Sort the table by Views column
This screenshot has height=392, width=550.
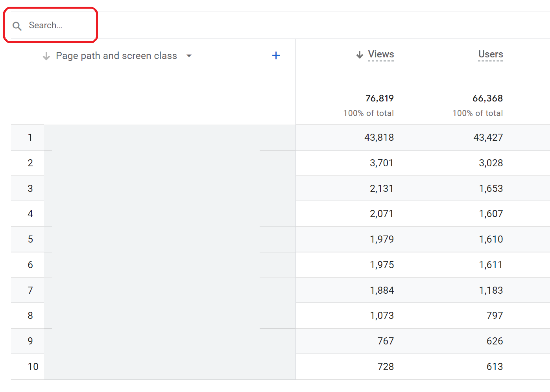[381, 54]
